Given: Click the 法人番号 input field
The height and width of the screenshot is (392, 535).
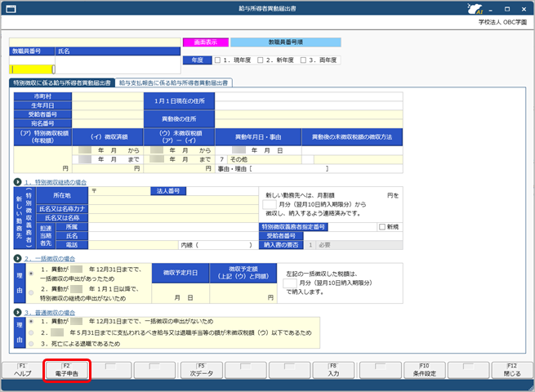Looking at the screenshot, I should point(222,191).
